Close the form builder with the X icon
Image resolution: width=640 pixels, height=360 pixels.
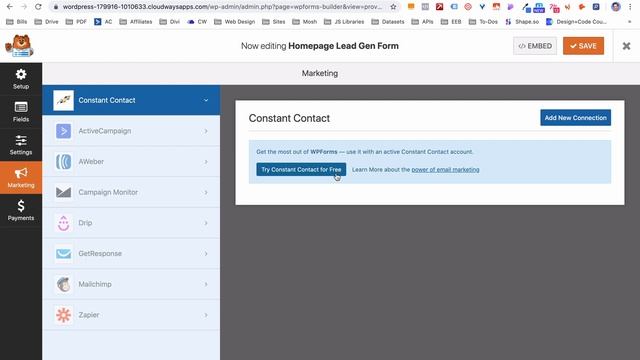626,46
